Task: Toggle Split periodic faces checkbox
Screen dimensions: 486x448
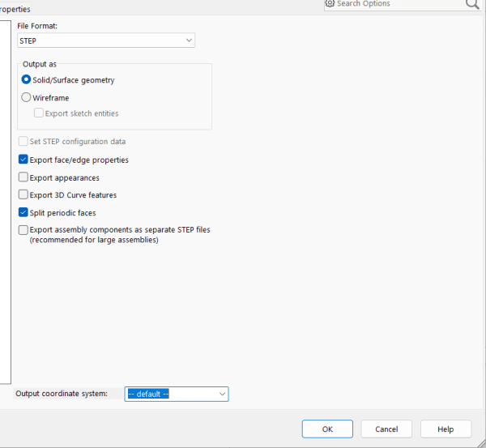Action: click(23, 212)
